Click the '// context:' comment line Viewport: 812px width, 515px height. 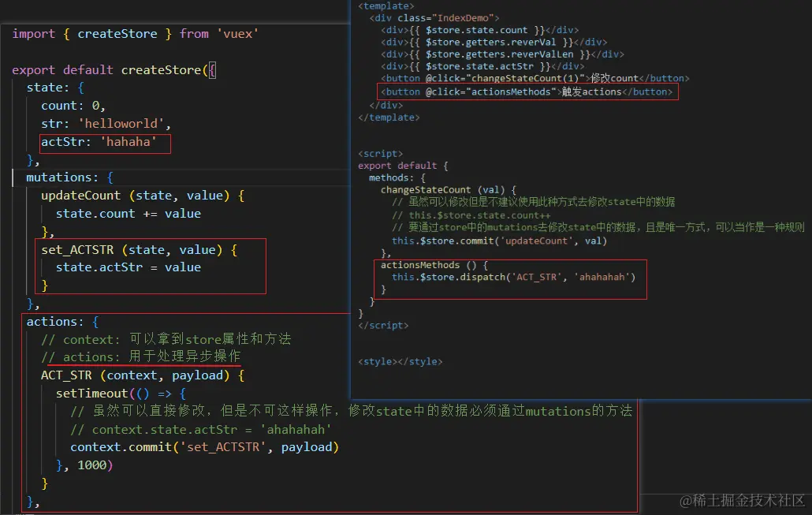[166, 339]
